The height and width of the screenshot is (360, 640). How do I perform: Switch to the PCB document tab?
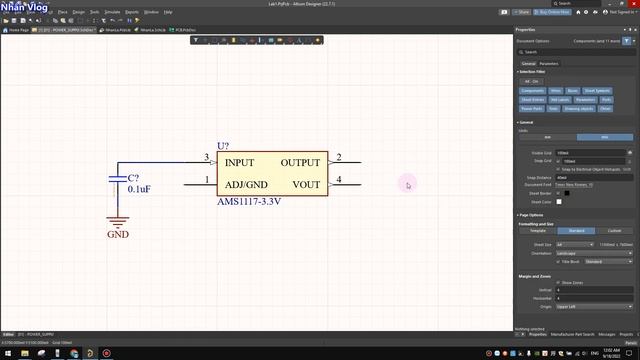pos(182,30)
